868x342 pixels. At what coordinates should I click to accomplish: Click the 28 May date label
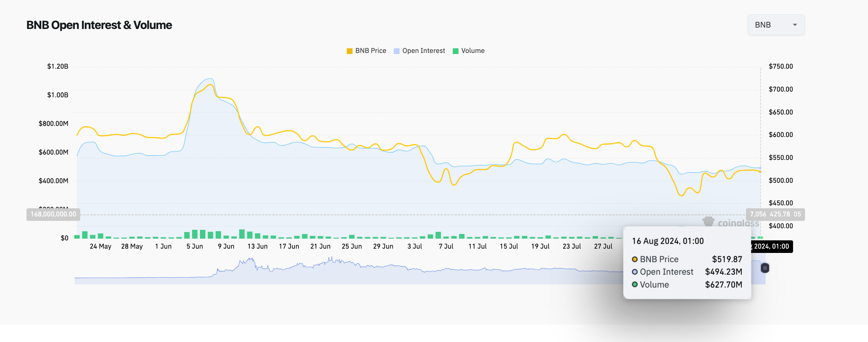(132, 246)
